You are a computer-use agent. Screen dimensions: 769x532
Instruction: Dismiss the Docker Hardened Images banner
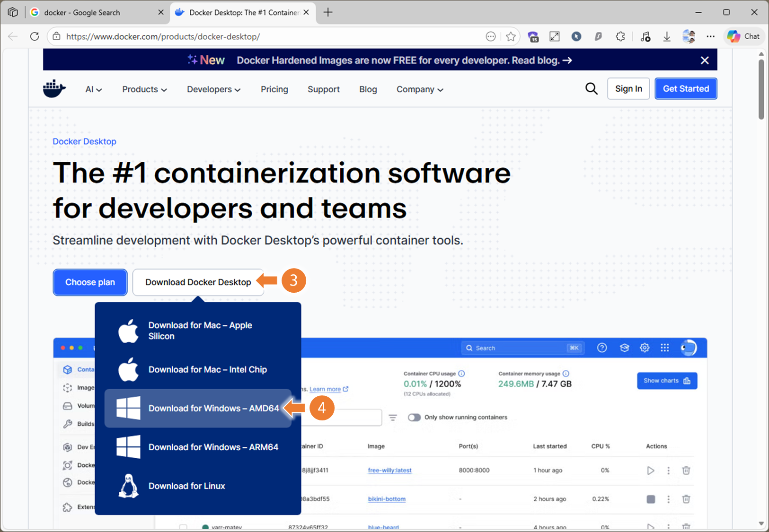[x=705, y=60]
